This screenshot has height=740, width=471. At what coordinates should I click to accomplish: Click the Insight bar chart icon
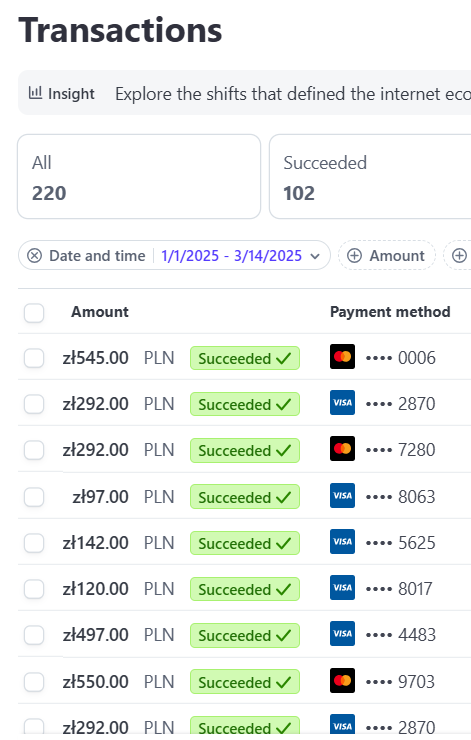[x=35, y=93]
